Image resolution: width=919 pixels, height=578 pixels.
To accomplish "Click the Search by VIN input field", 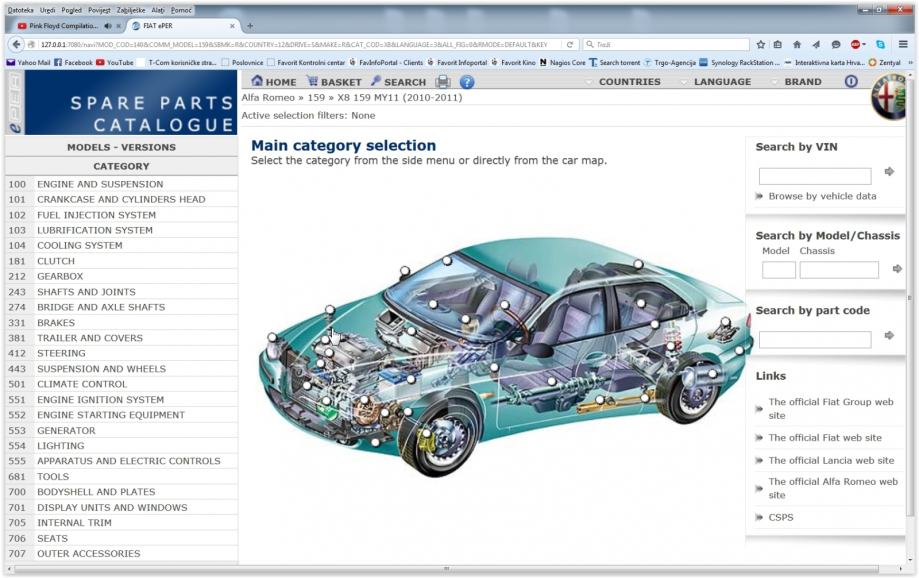I will [x=814, y=176].
